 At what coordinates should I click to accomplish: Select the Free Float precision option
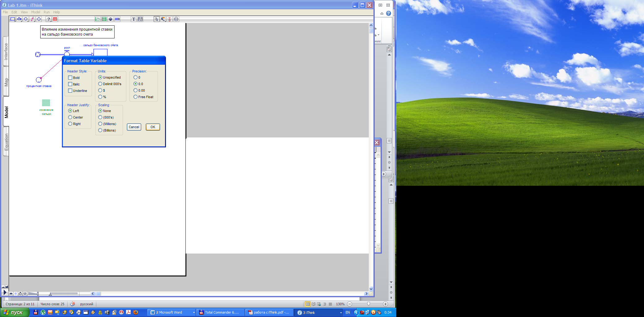coord(135,97)
